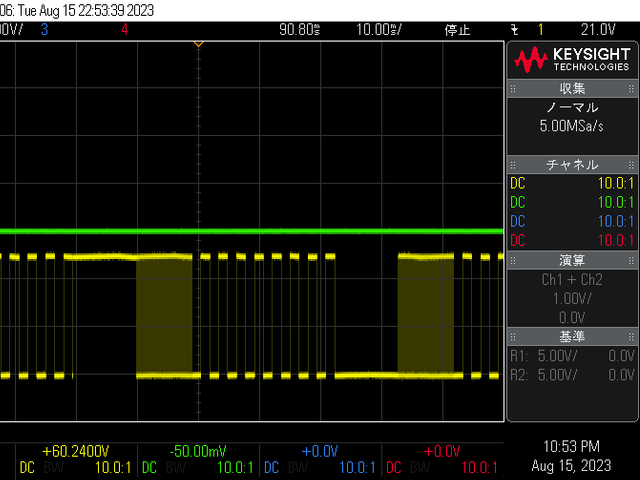This screenshot has width=640, height=480.
Task: Click the rising edge trigger icon
Action: click(x=514, y=30)
